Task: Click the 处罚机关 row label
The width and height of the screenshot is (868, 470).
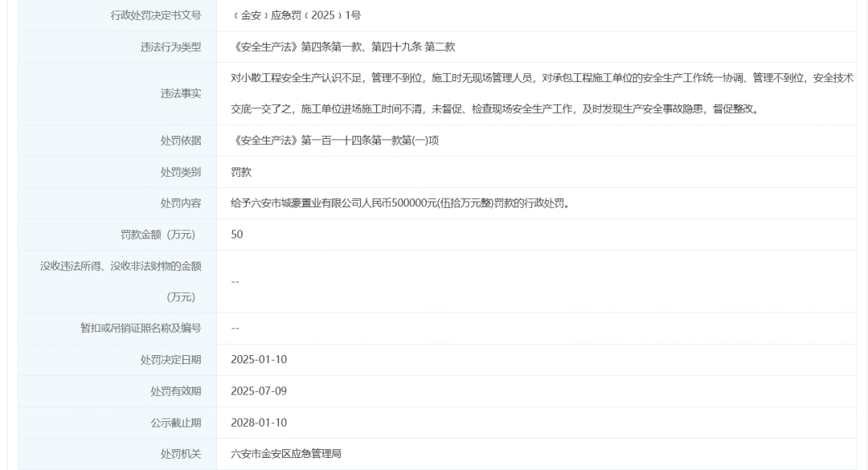Action: 181,454
